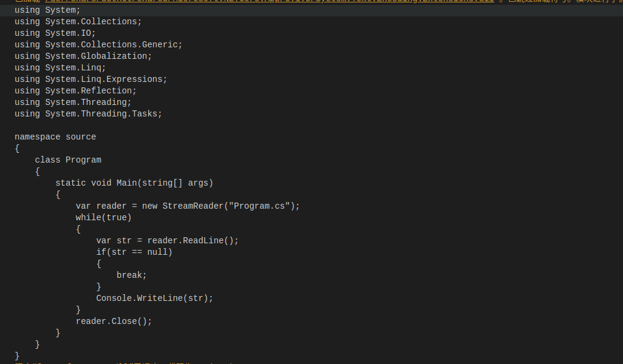Viewport: 623px width, 364px height.
Task: Click the StreamReader("Program.cs") line
Action: 188,206
